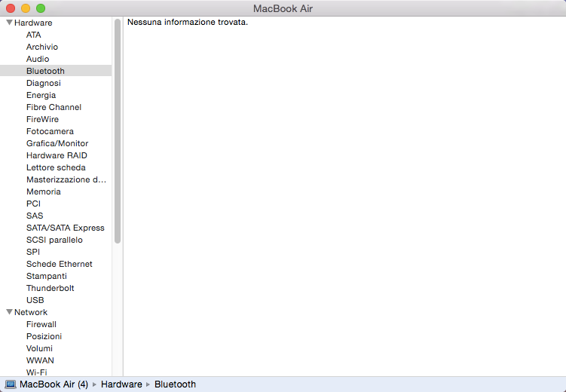Open the Archivio hardware entry
This screenshot has width=566, height=392.
[x=42, y=47]
